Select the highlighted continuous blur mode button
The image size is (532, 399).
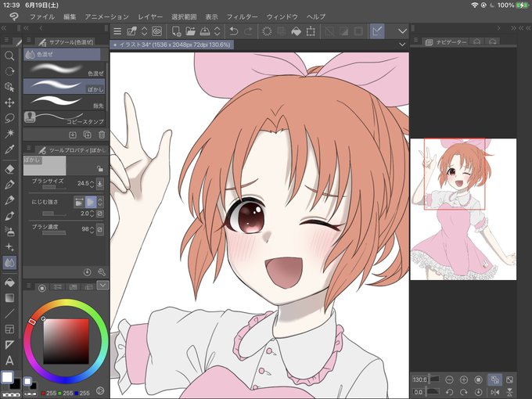coord(91,202)
